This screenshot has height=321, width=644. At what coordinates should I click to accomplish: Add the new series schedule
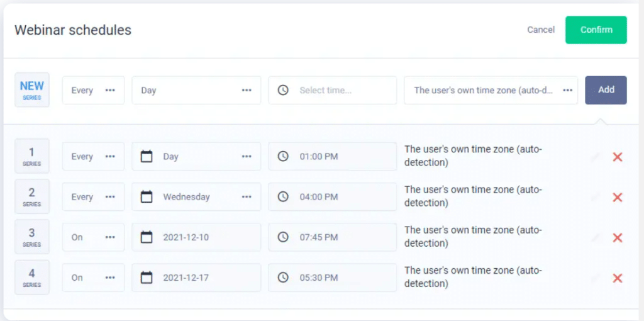point(606,90)
